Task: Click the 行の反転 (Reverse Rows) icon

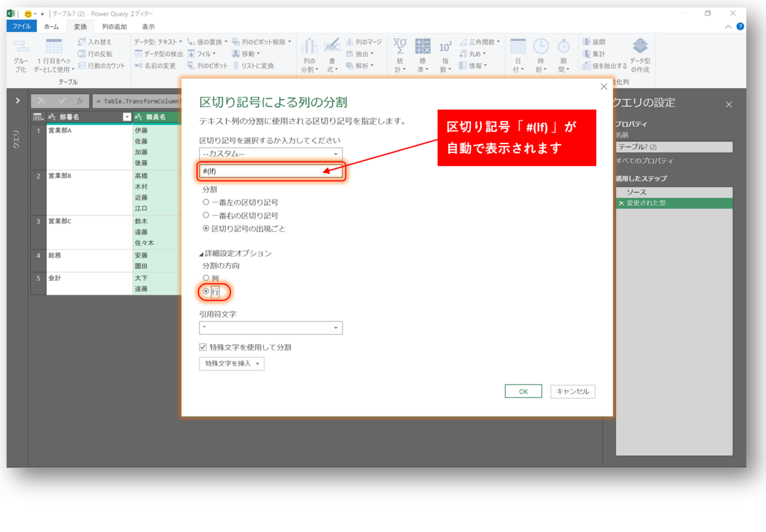Action: [82, 54]
